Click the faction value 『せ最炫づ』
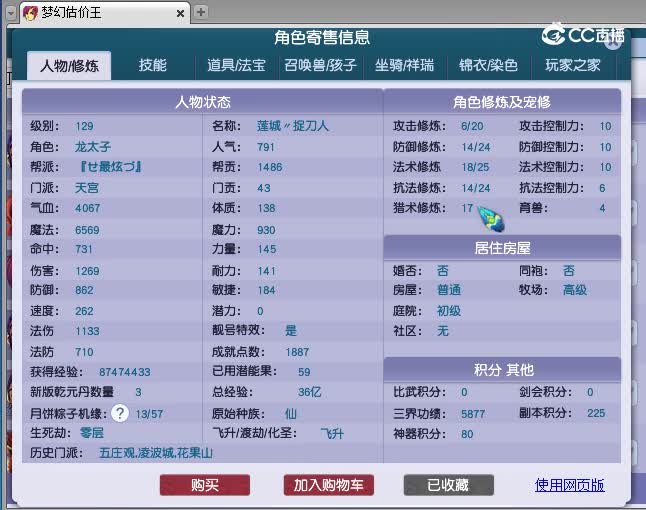 click(x=110, y=167)
